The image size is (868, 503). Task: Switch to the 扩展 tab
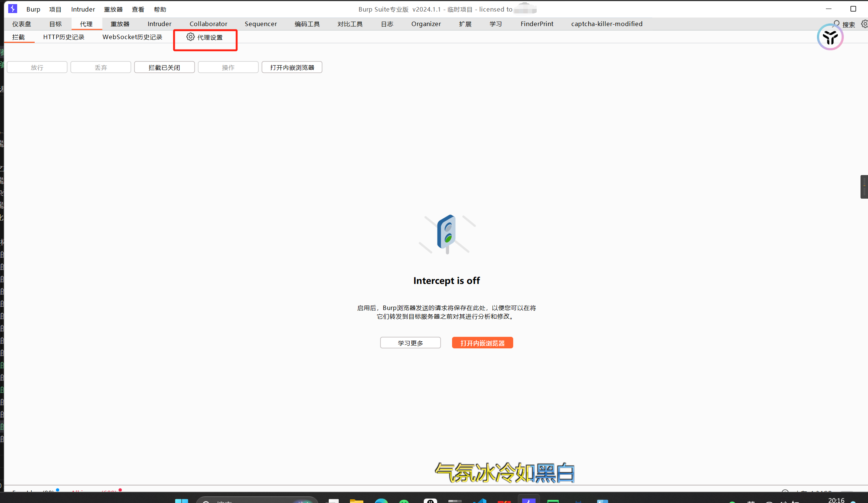(465, 24)
